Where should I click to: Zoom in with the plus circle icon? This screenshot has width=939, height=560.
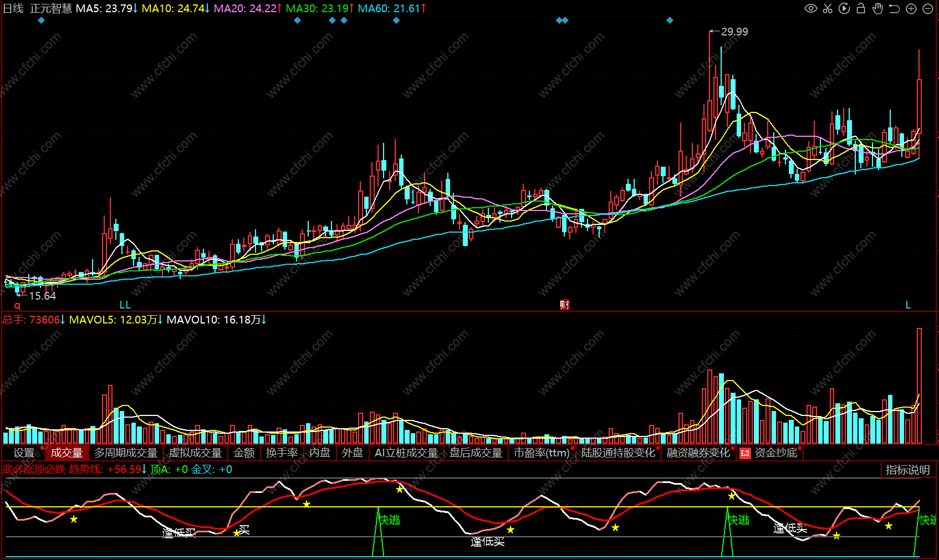(x=911, y=8)
